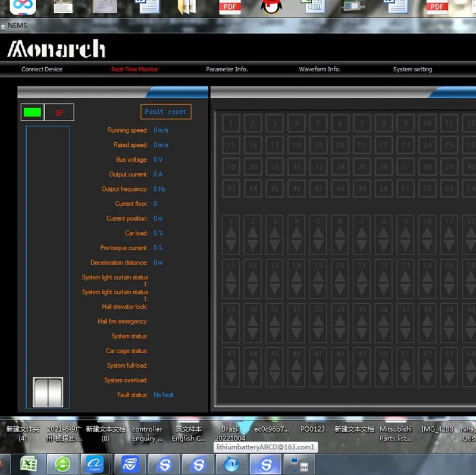The height and width of the screenshot is (475, 476).
Task: Click the Bus voltage value 0 V
Action: coord(158,159)
